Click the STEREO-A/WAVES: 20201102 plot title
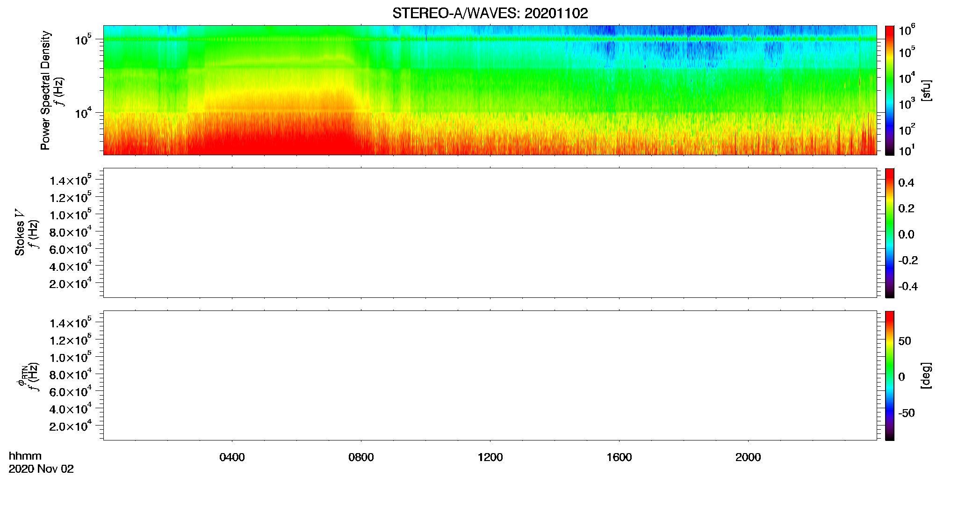The image size is (980, 505). 490,13
